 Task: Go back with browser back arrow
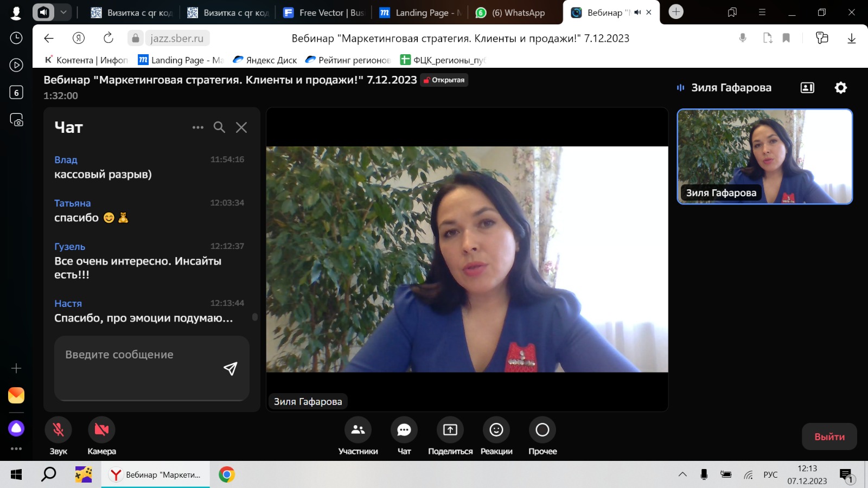coord(49,38)
